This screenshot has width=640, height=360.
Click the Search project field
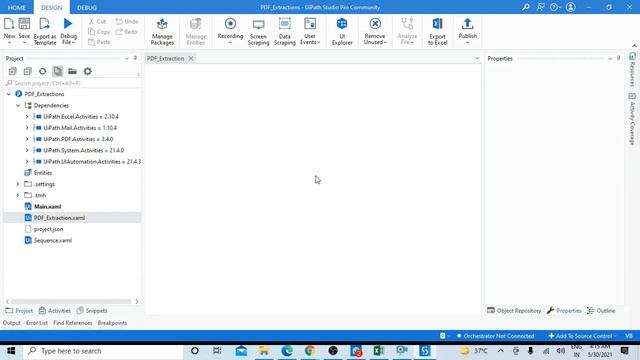tap(73, 83)
